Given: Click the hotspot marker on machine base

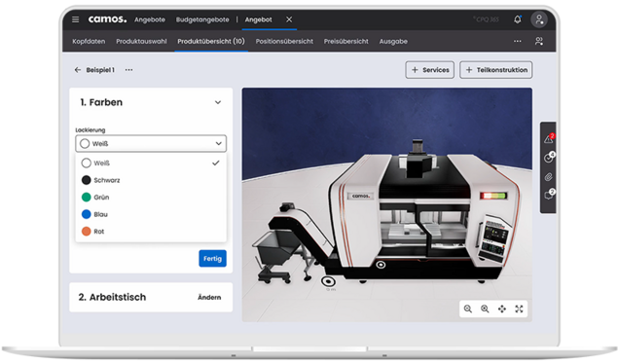Looking at the screenshot, I should (381, 265).
